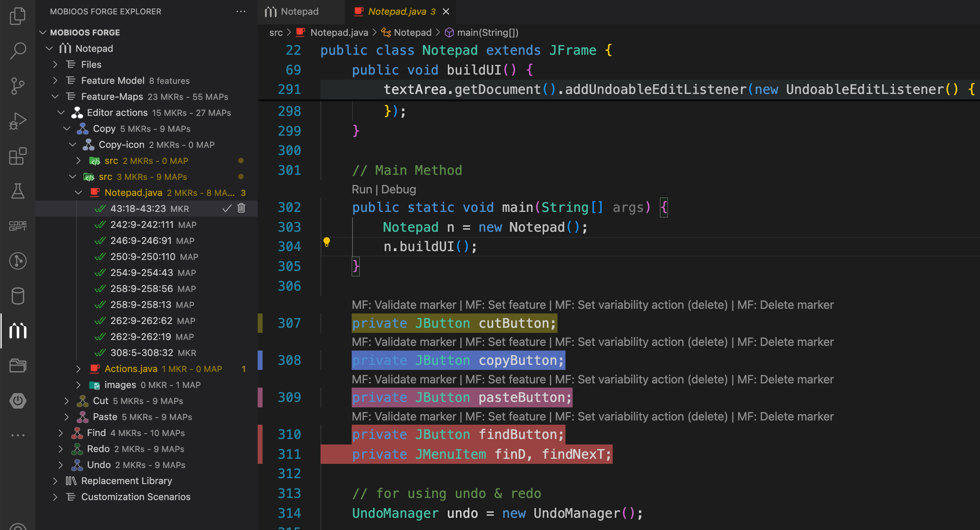
Task: Click the power button icon in activity bar
Action: tap(18, 400)
